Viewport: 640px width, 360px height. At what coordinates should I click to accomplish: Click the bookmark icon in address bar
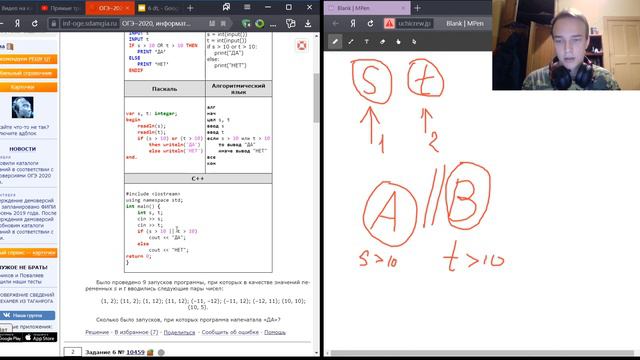point(223,24)
